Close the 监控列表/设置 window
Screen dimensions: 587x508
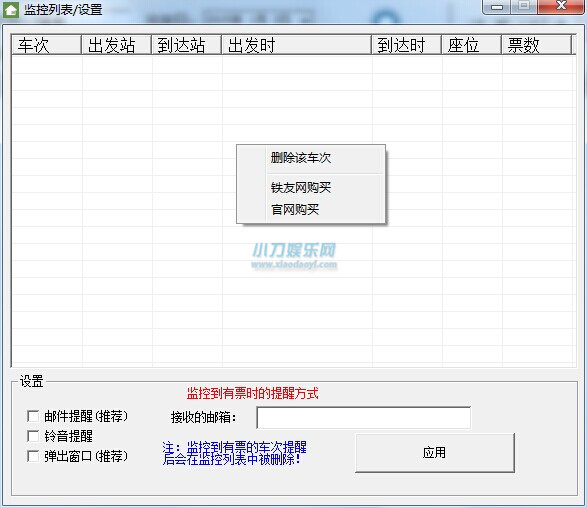[561, 6]
